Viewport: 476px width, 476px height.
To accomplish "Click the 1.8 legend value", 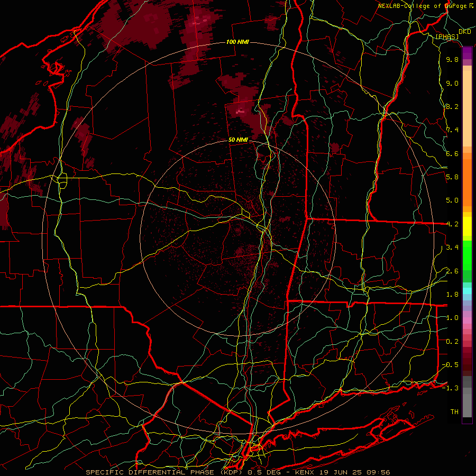I will click(452, 295).
